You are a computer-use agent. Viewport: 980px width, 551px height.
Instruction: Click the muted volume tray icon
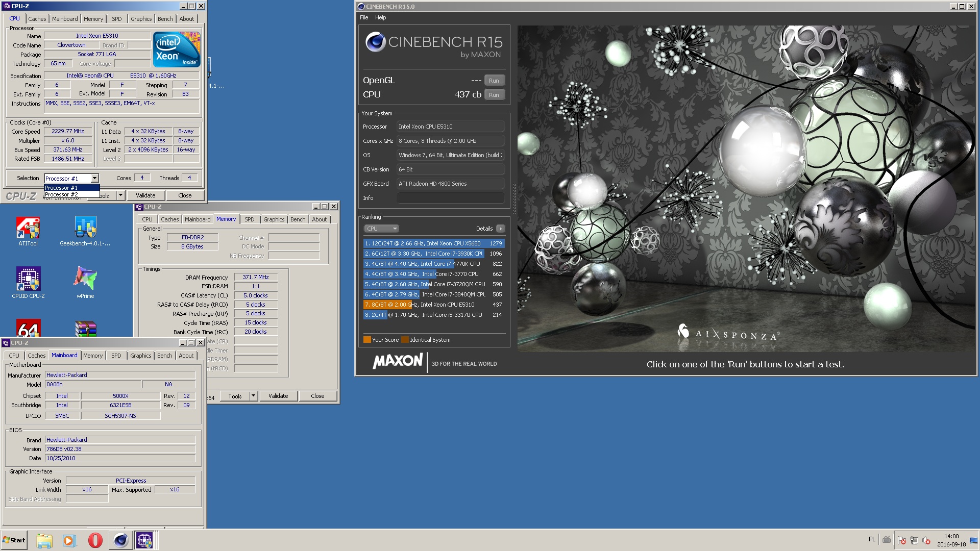tap(926, 540)
